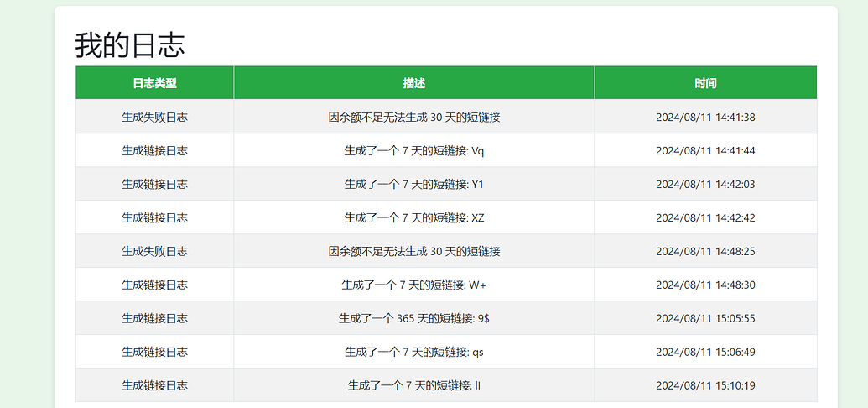Screen dimensions: 868x408
Task: Click the 365 天 short link 9$ description
Action: (414, 318)
